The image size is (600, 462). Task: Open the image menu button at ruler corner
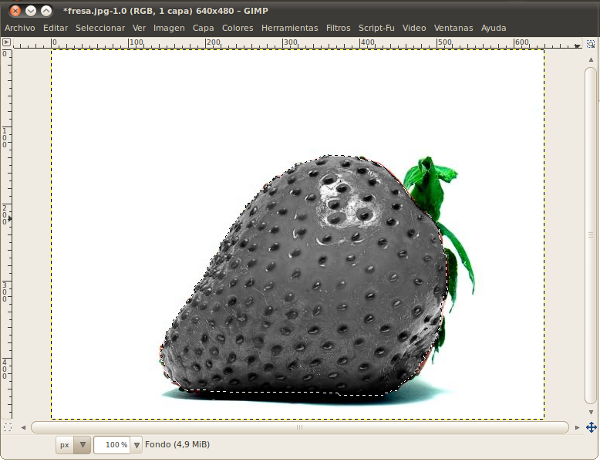click(6, 43)
